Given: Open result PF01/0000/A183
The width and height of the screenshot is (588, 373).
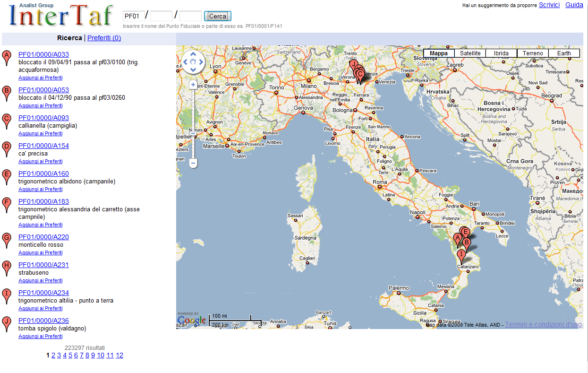Looking at the screenshot, I should 43,201.
